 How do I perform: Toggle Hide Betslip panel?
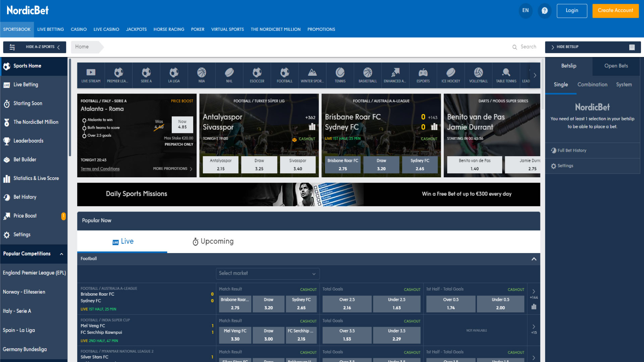593,47
